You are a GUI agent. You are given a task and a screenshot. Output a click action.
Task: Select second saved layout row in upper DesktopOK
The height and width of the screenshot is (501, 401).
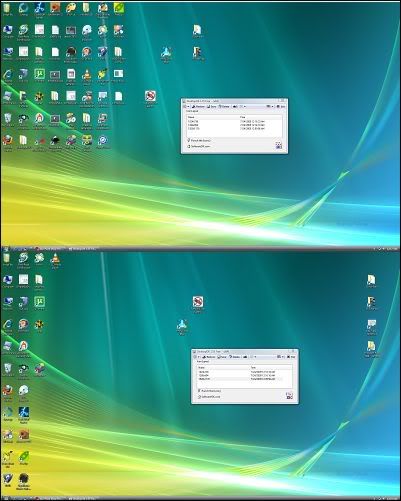click(x=234, y=125)
